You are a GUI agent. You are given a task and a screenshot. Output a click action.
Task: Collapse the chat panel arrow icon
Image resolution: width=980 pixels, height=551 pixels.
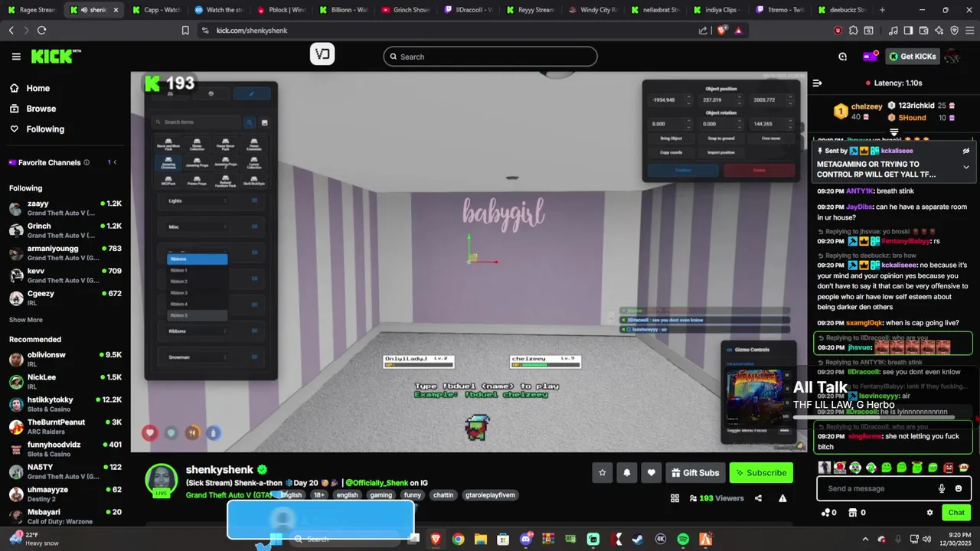[817, 83]
